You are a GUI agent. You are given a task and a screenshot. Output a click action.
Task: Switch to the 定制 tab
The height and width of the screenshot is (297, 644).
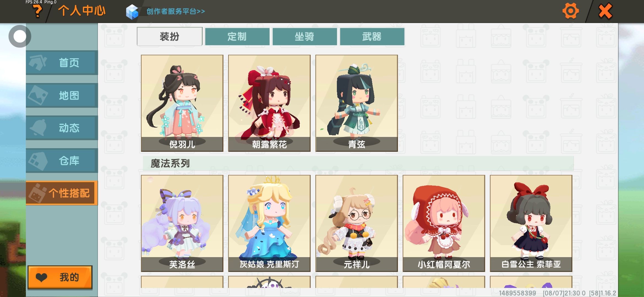pos(237,37)
